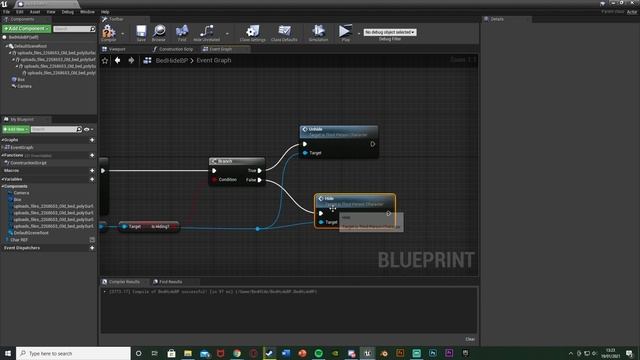
Task: Open the Debug menu
Action: (x=67, y=12)
